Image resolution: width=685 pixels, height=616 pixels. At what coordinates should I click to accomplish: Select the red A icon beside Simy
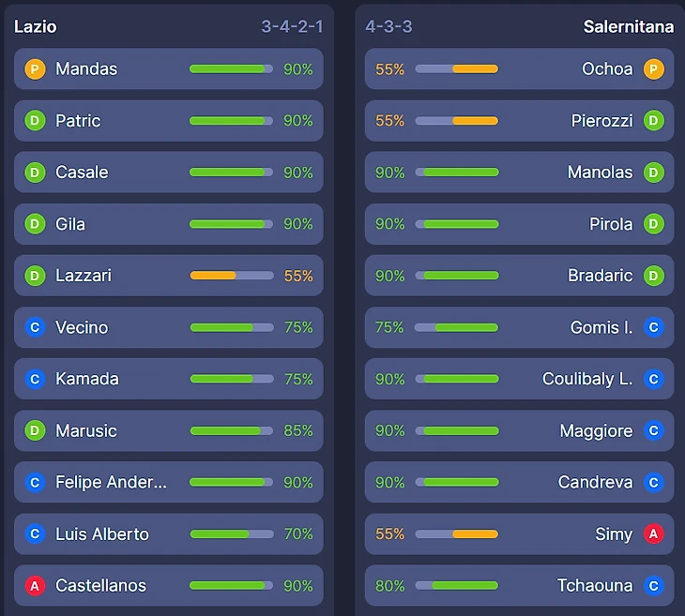(x=653, y=533)
